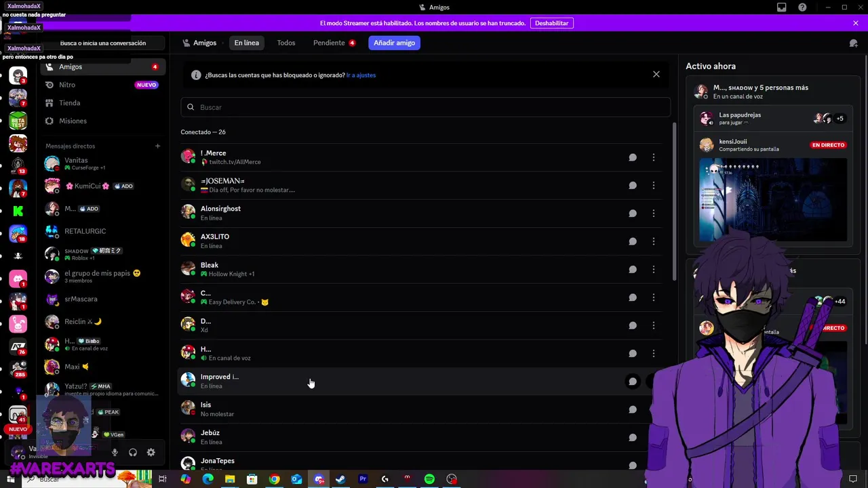This screenshot has height=488, width=868.
Task: Dismiss the blocked accounts notice
Action: 656,75
